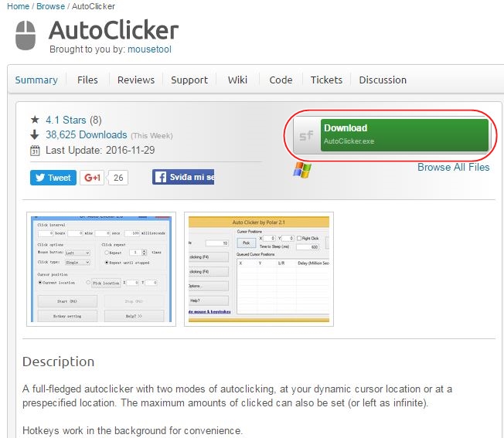Click the G+1 button

(92, 178)
